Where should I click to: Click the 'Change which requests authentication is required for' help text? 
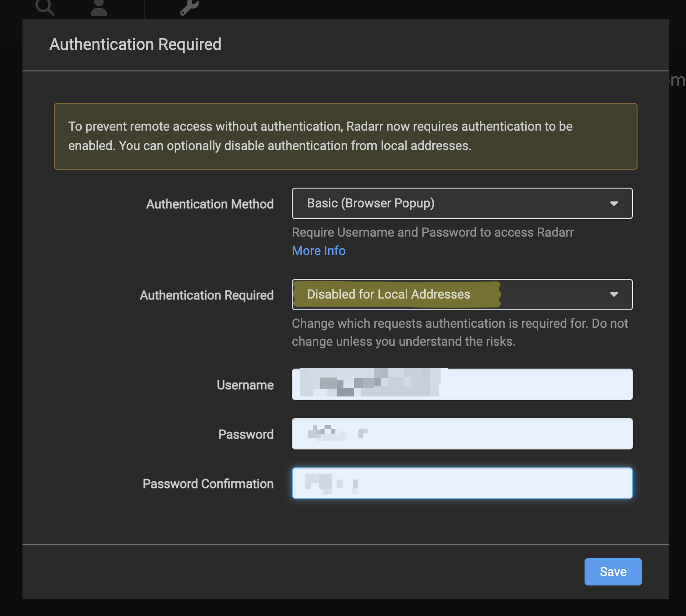tap(460, 332)
